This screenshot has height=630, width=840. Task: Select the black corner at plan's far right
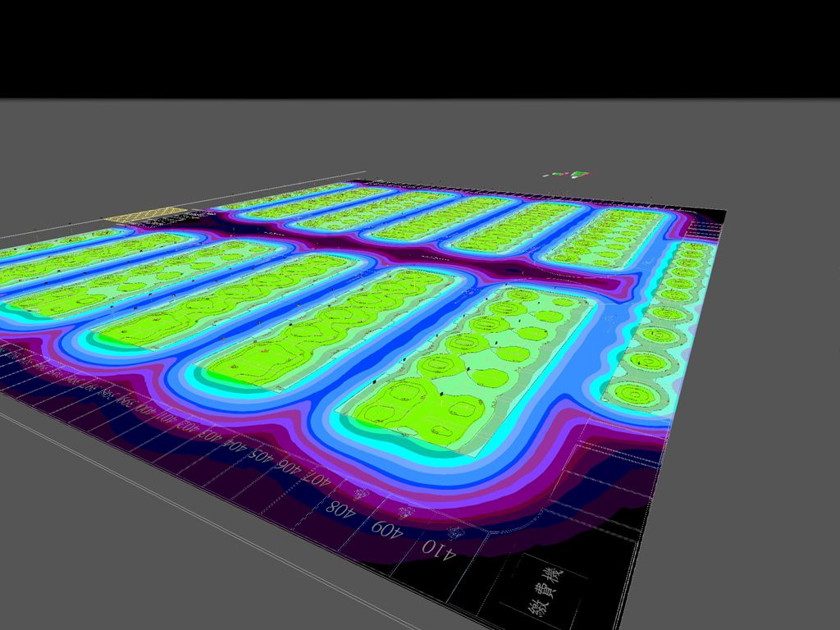coord(710,217)
